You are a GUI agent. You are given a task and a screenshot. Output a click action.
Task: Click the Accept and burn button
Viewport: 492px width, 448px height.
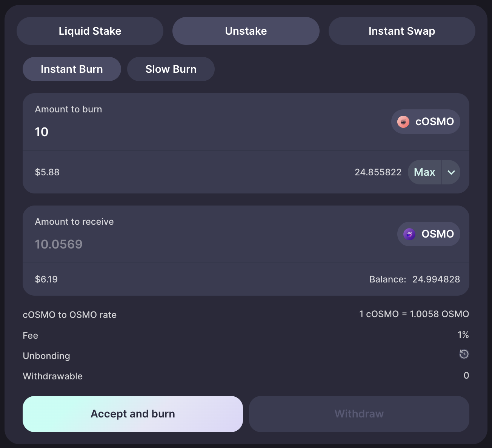pyautogui.click(x=133, y=414)
